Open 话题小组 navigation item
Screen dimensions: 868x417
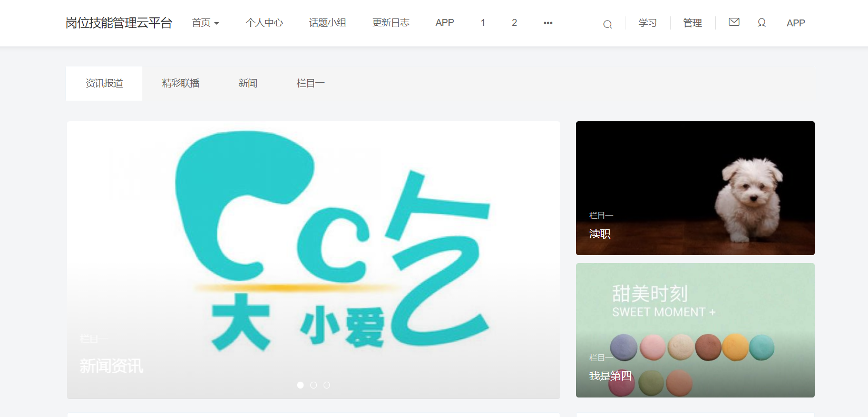(327, 23)
